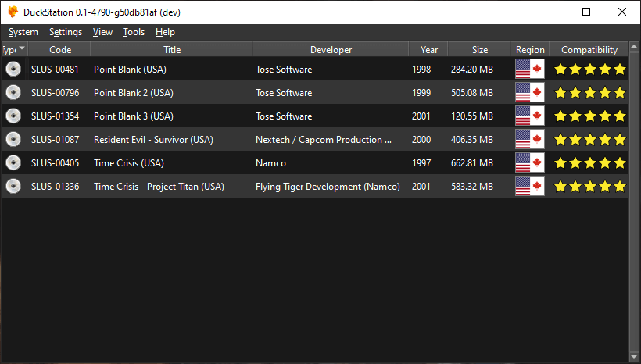Click the code SLUS-00481
Screen dimensions: 641x364
(x=55, y=69)
